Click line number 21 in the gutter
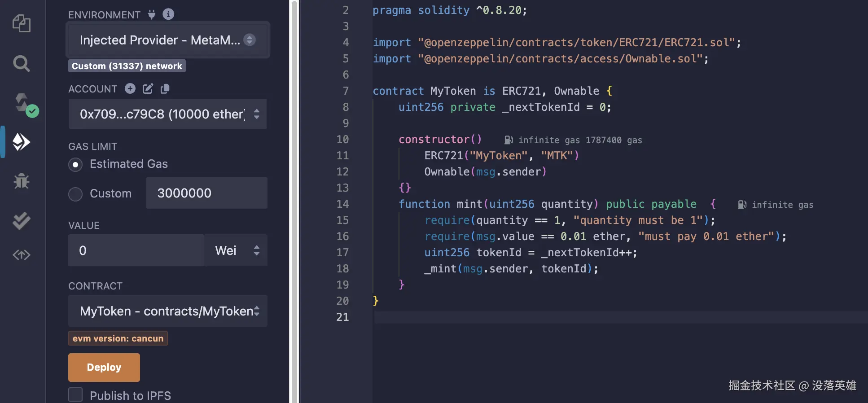The width and height of the screenshot is (868, 403). (342, 317)
